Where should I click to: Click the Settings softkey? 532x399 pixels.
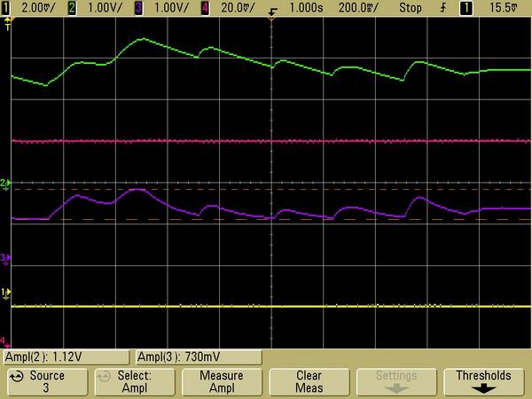(398, 381)
